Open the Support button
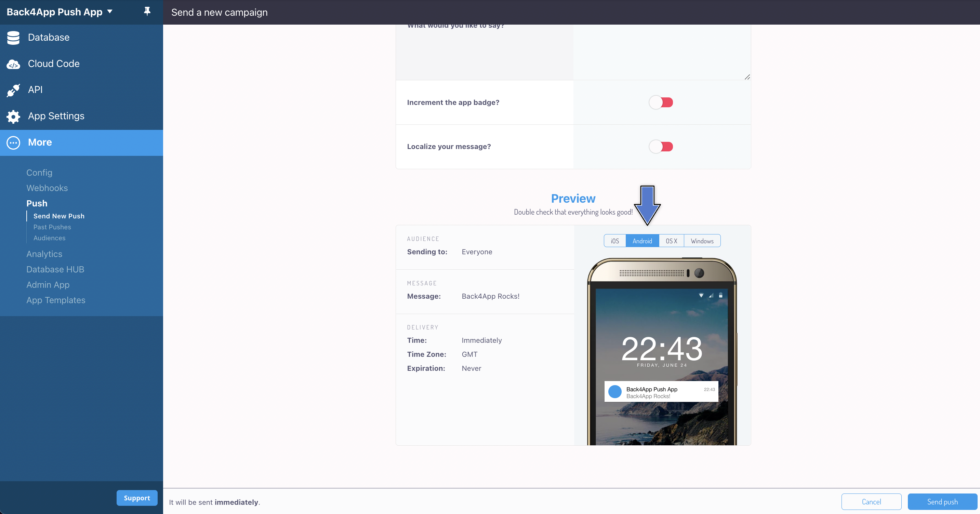This screenshot has height=514, width=980. click(x=137, y=498)
